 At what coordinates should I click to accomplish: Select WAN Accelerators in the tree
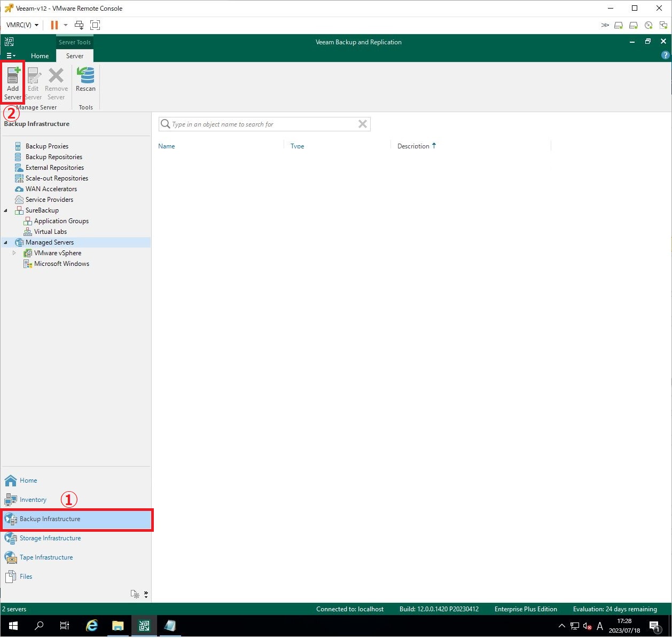(x=51, y=189)
